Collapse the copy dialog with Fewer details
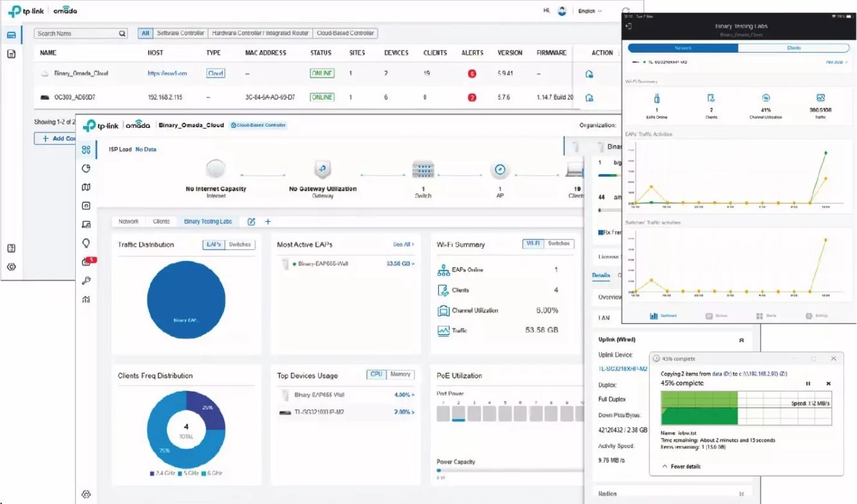 (681, 467)
